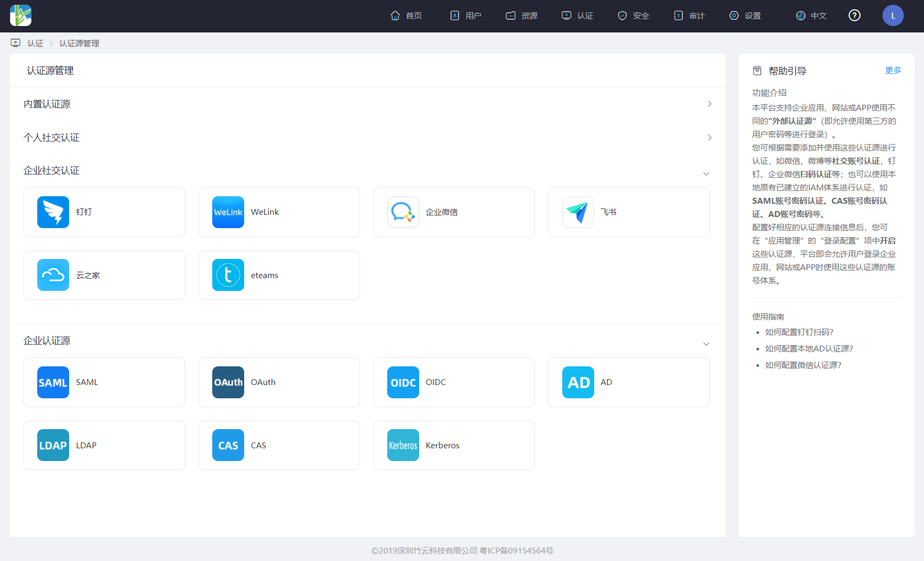
Task: Click the 设置 settings gear icon
Action: click(x=734, y=15)
